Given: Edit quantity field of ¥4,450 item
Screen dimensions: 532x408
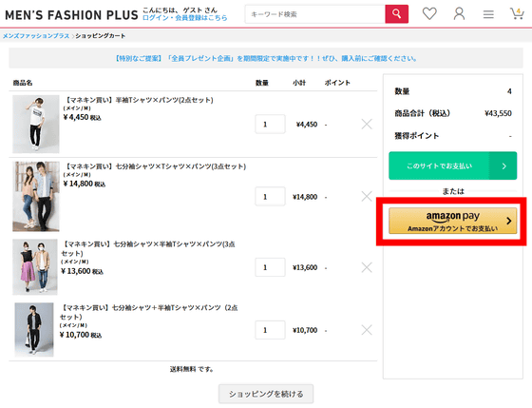Looking at the screenshot, I should click(270, 124).
